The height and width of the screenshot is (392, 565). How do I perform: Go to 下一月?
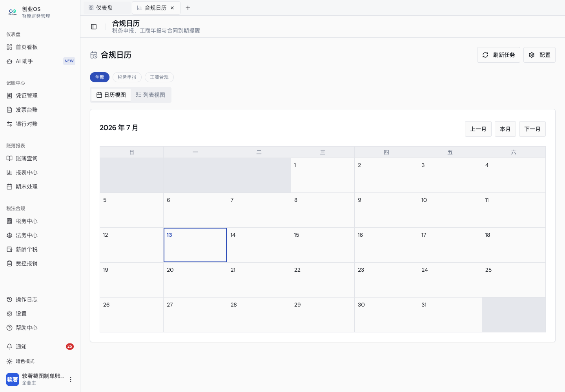pyautogui.click(x=532, y=129)
